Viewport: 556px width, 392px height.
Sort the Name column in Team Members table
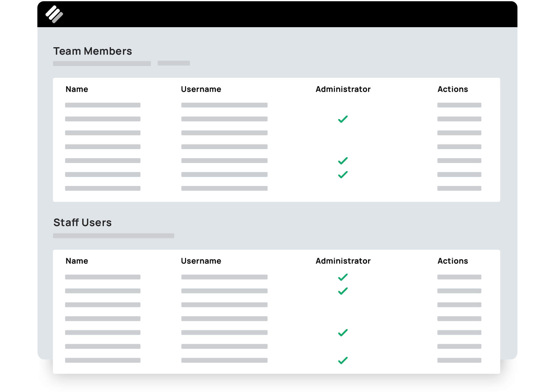coord(77,89)
